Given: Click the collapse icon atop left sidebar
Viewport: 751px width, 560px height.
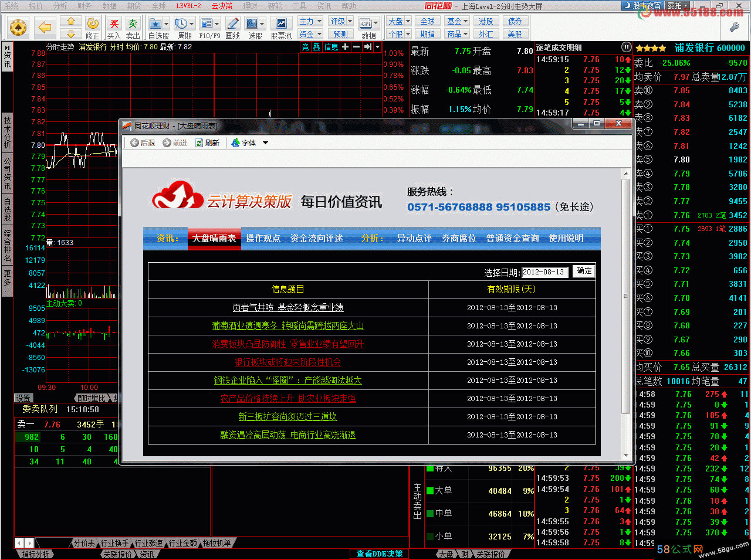Looking at the screenshot, I should 7,49.
